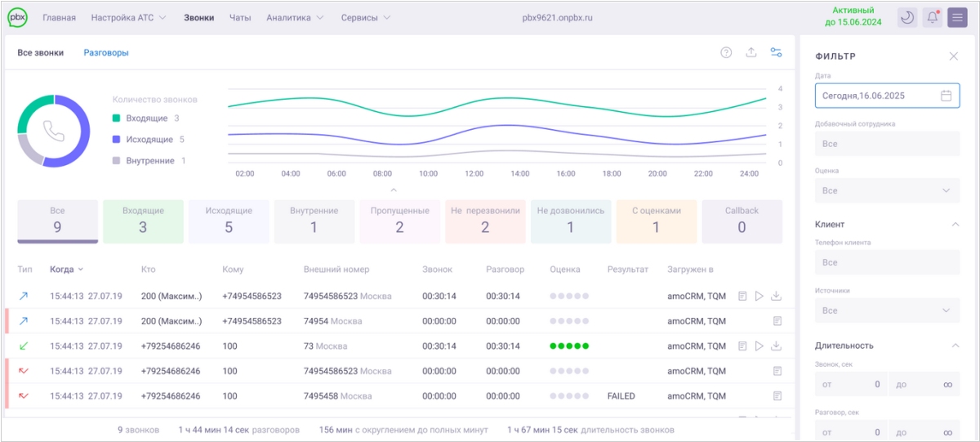Export calls using the upload icon
This screenshot has height=442, width=980.
pyautogui.click(x=751, y=52)
